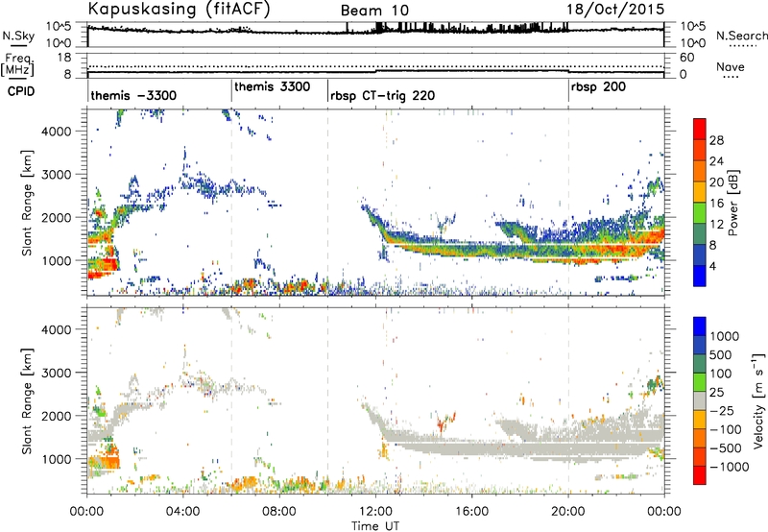The image size is (768, 532).
Task: Click the 'Time UT' axis title
Action: tap(375, 525)
